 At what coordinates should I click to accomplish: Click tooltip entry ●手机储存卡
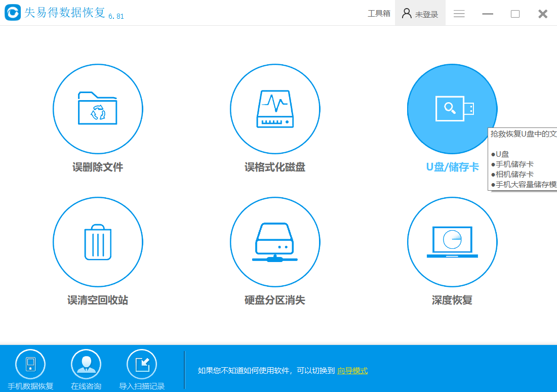click(x=512, y=164)
